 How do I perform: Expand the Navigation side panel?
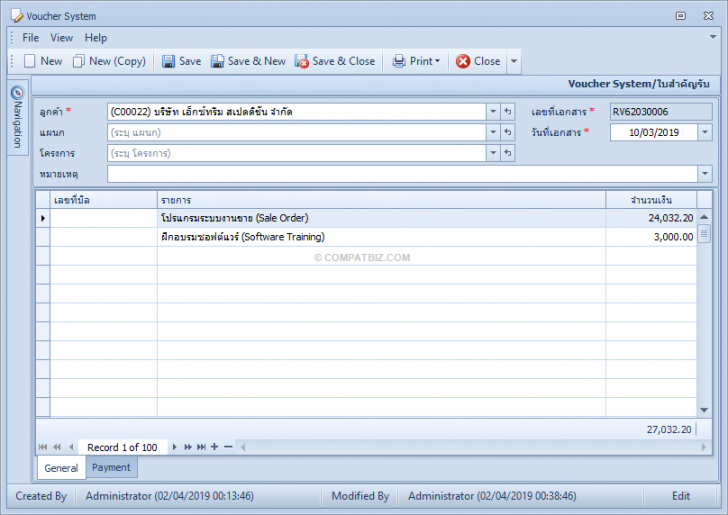(x=18, y=117)
